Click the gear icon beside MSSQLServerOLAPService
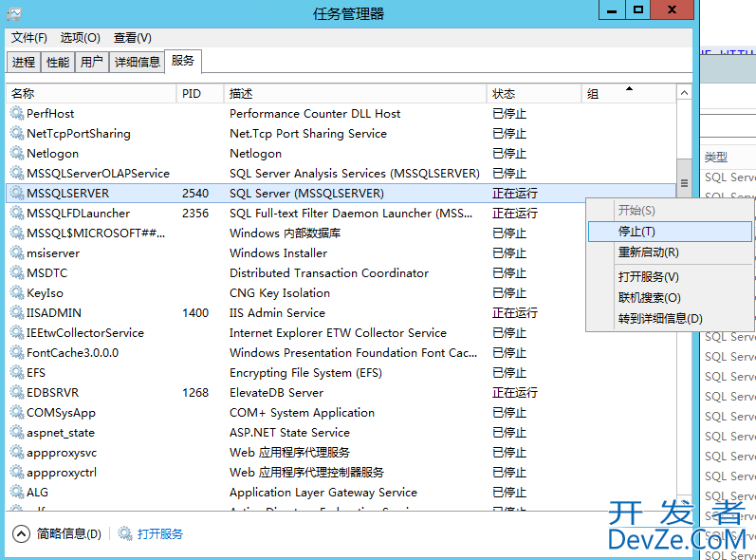 [17, 173]
